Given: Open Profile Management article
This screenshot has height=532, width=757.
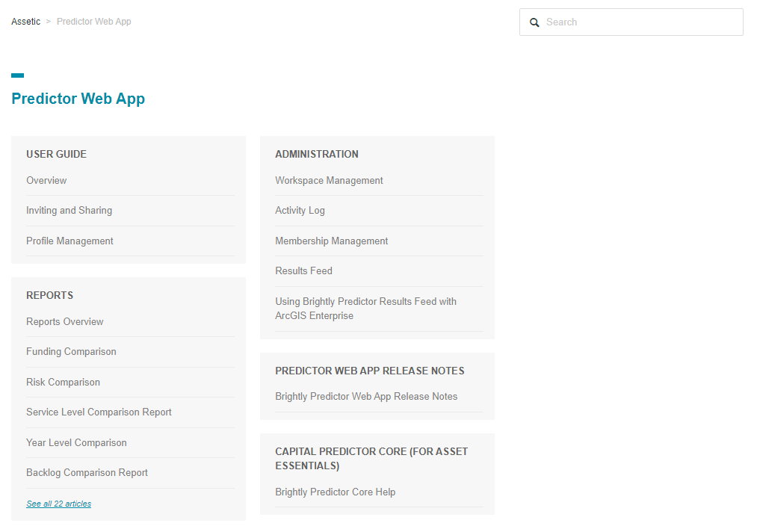Looking at the screenshot, I should tap(69, 241).
